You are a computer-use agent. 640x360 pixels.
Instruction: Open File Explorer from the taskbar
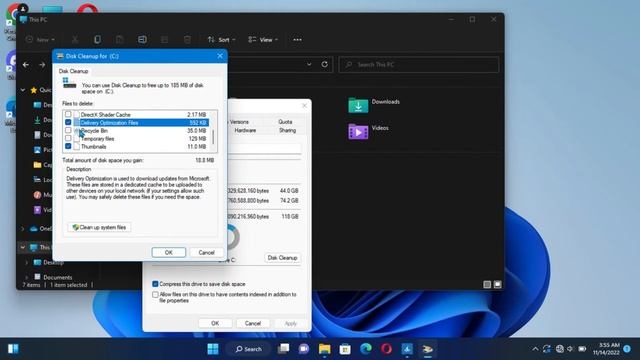[324, 349]
